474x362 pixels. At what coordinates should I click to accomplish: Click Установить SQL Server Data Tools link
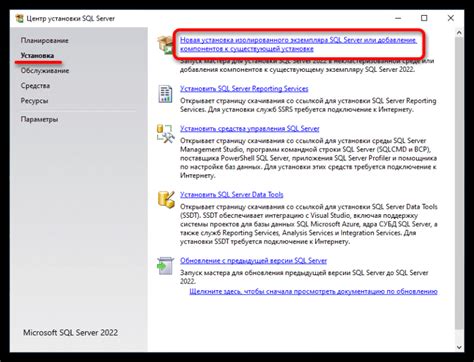coord(232,195)
